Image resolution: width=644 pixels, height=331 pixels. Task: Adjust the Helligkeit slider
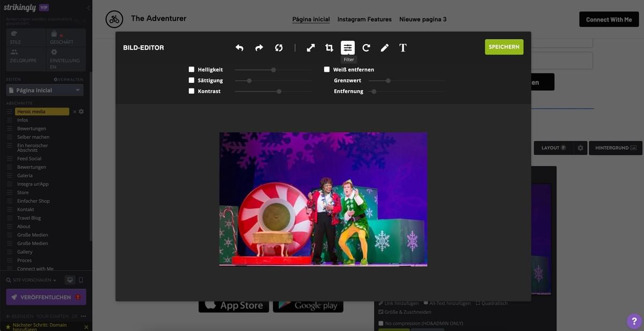click(x=273, y=70)
